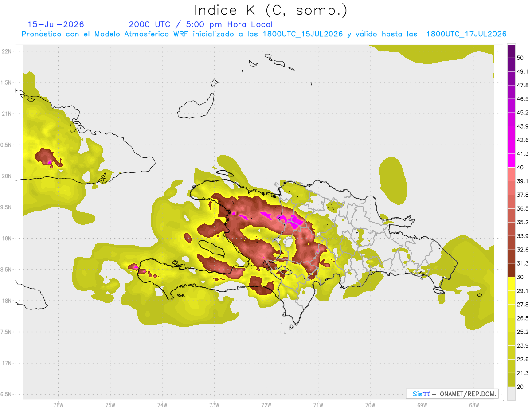Click the longitude axis label '69W'
This screenshot has height=411, width=532.
422,405
